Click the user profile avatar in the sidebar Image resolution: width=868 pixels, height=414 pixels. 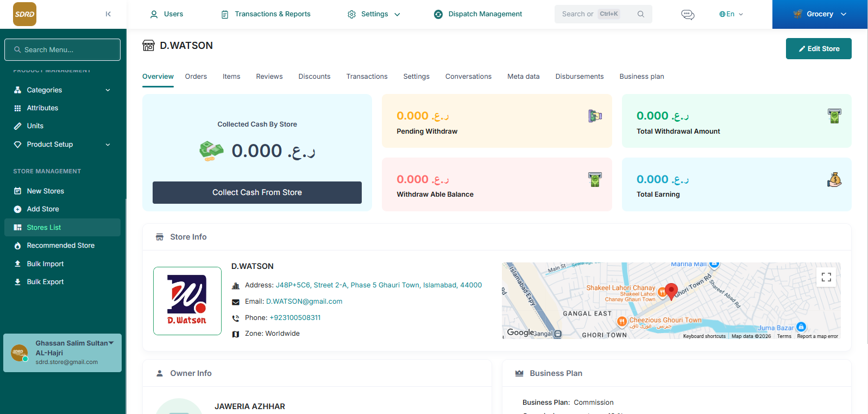[20, 353]
